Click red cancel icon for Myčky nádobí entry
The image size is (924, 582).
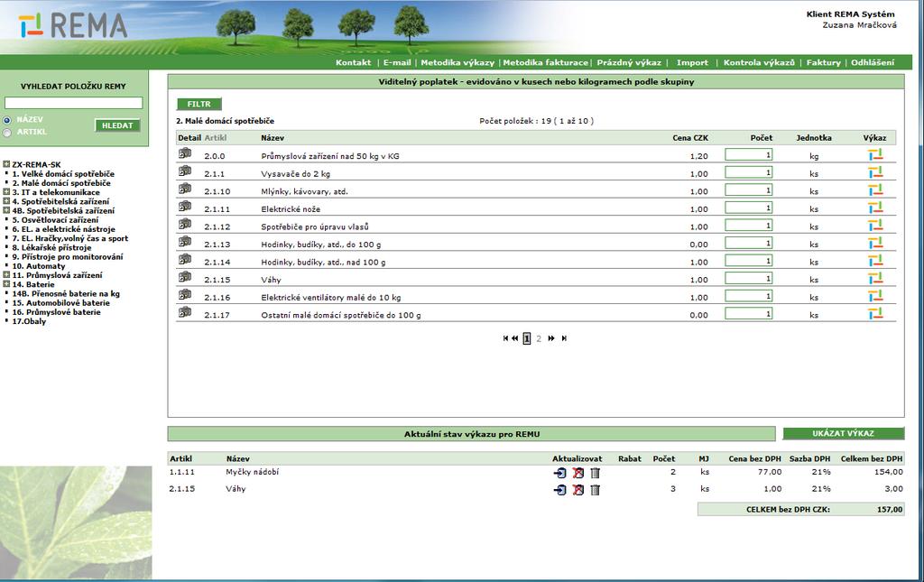[x=578, y=473]
